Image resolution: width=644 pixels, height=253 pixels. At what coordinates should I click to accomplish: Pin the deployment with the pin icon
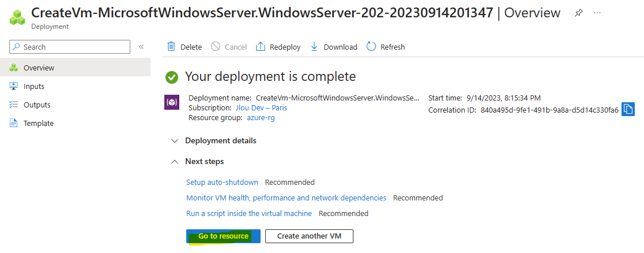pos(578,13)
